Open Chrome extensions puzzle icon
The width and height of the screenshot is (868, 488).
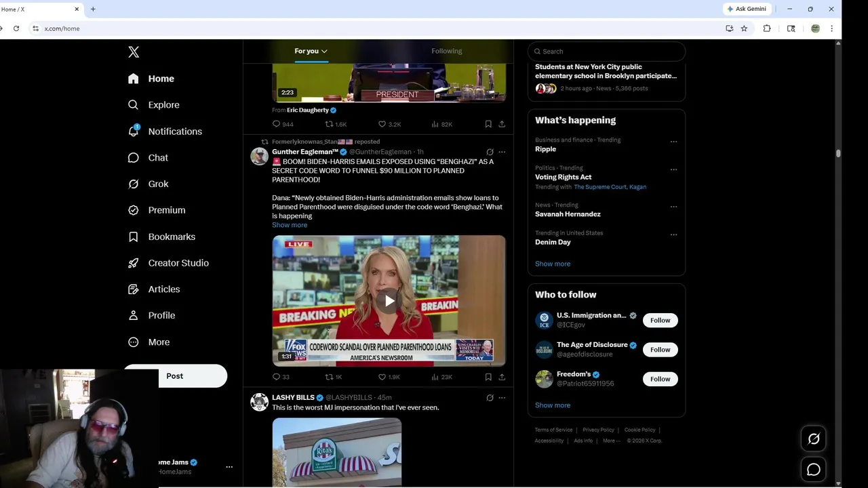pyautogui.click(x=767, y=28)
